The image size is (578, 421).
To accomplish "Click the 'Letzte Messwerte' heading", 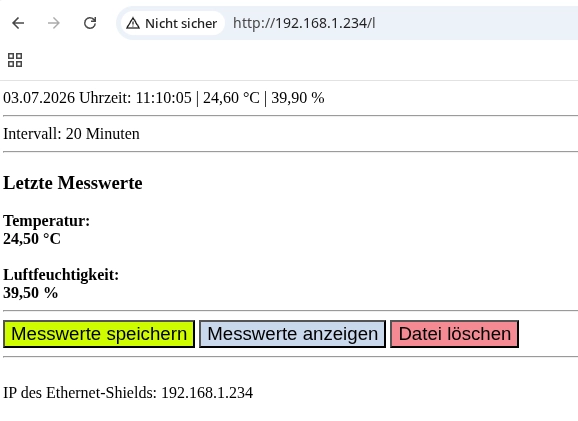I will tap(73, 183).
